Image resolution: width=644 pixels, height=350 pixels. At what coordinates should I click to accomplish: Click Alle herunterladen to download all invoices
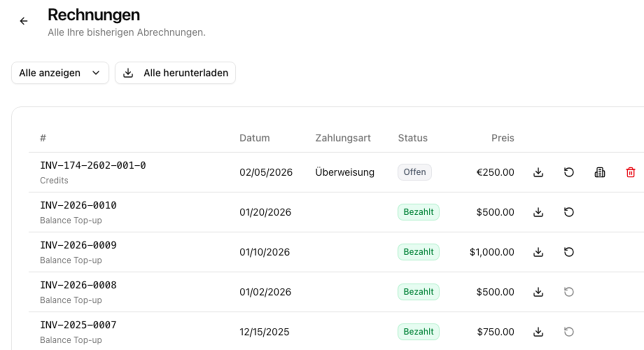(175, 73)
